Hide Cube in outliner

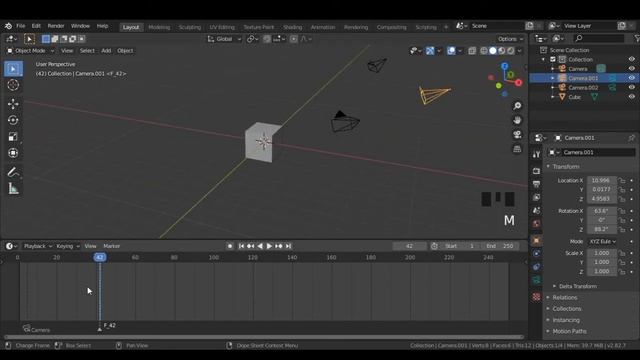(x=631, y=97)
